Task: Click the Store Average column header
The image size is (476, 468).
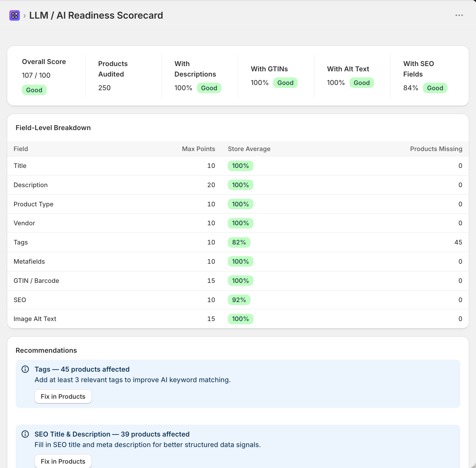Action: 249,149
